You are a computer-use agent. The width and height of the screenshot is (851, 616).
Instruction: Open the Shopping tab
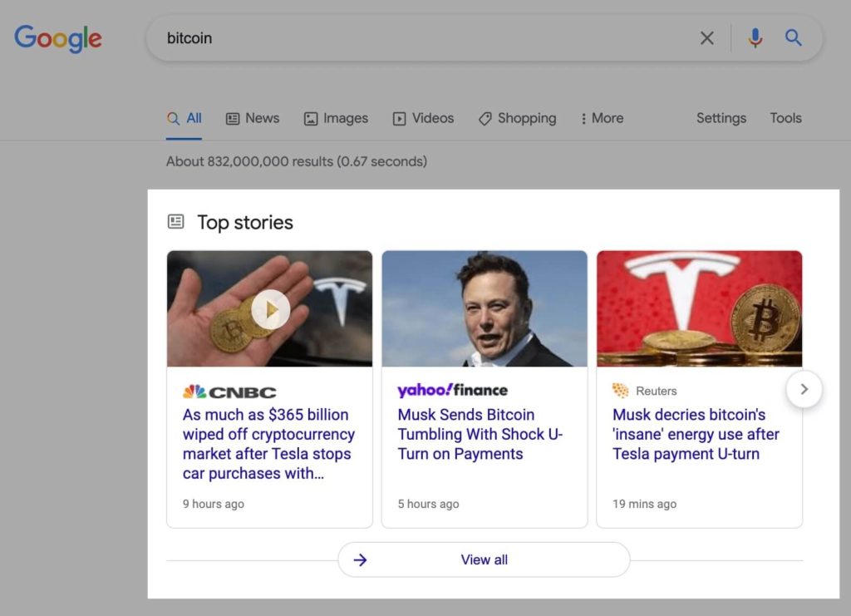point(517,118)
